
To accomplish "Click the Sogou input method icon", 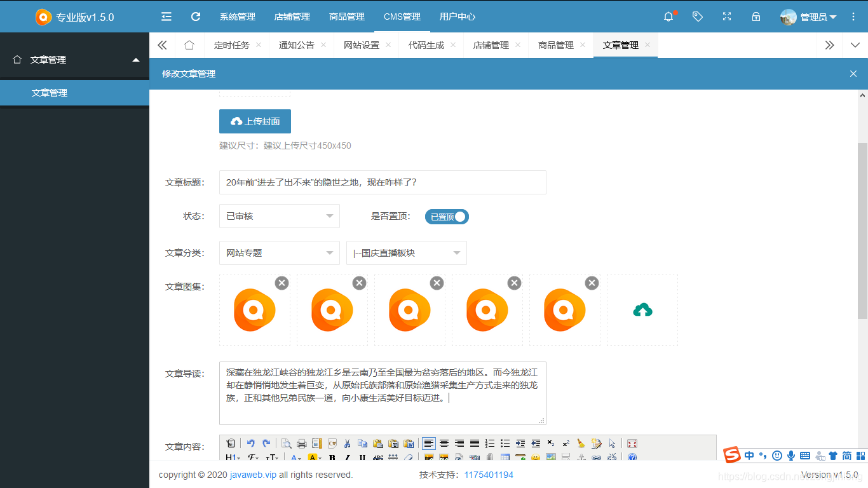I will pyautogui.click(x=733, y=455).
